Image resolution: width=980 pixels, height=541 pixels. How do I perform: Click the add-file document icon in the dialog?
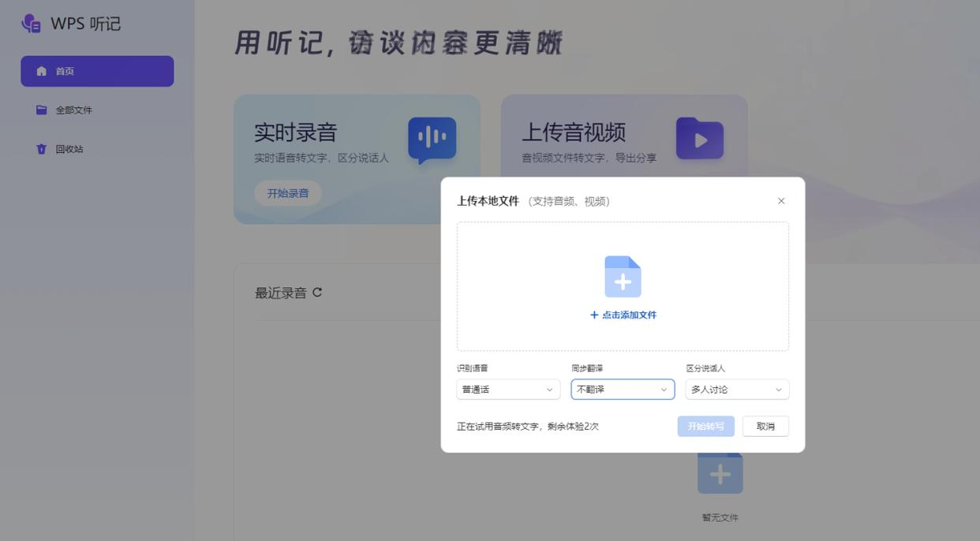623,277
